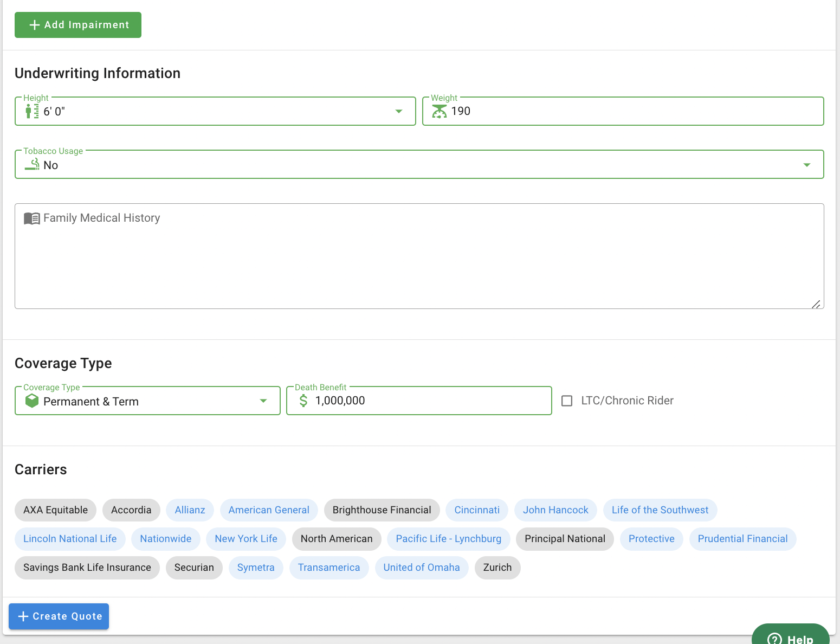The height and width of the screenshot is (644, 840).
Task: Enable the LTC/Chronic Rider checkbox
Action: (567, 401)
